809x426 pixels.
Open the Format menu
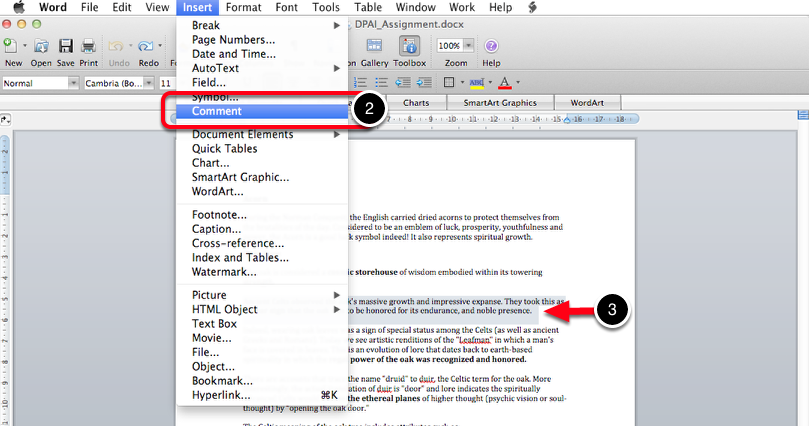pyautogui.click(x=244, y=7)
